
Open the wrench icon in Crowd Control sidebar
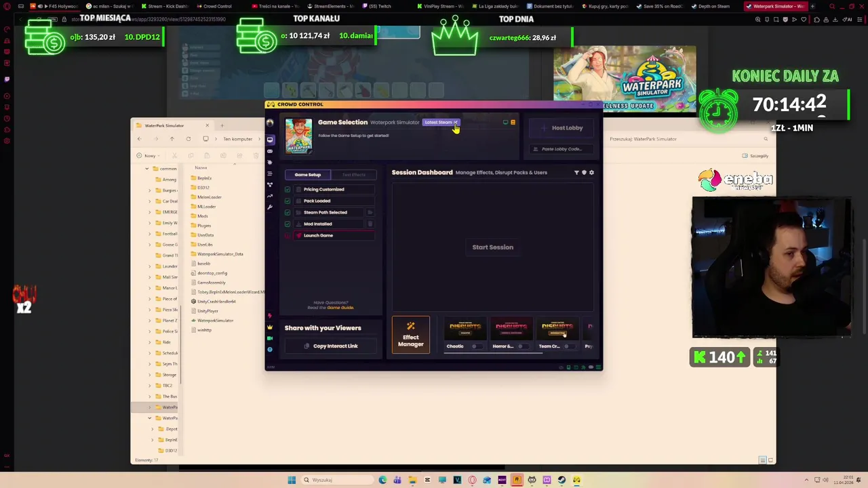[270, 207]
